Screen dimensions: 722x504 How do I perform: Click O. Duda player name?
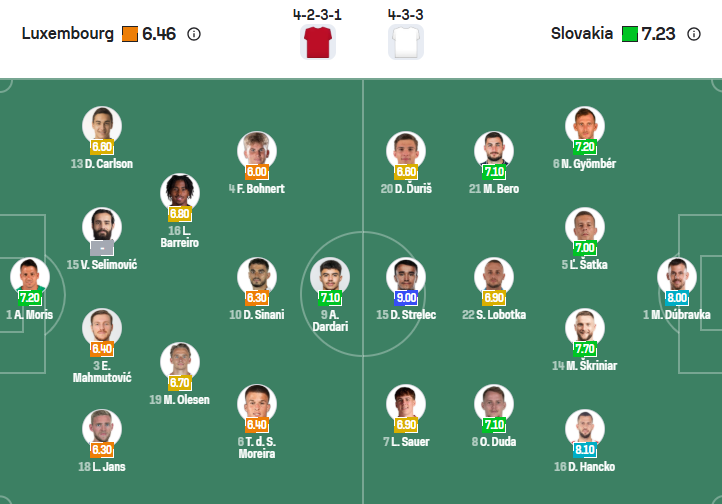(494, 441)
